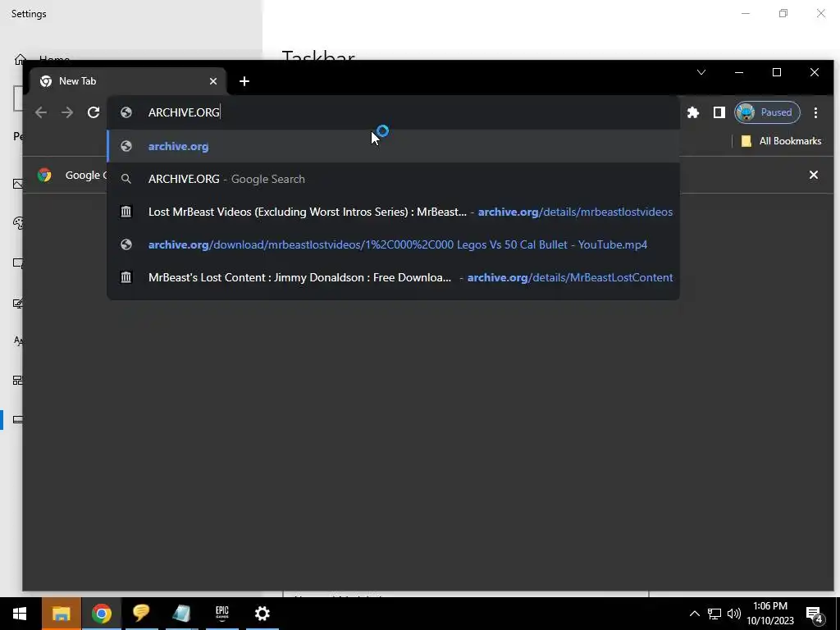The width and height of the screenshot is (840, 630).
Task: Open Lost MrBeast Videos suggestion
Action: [x=394, y=212]
